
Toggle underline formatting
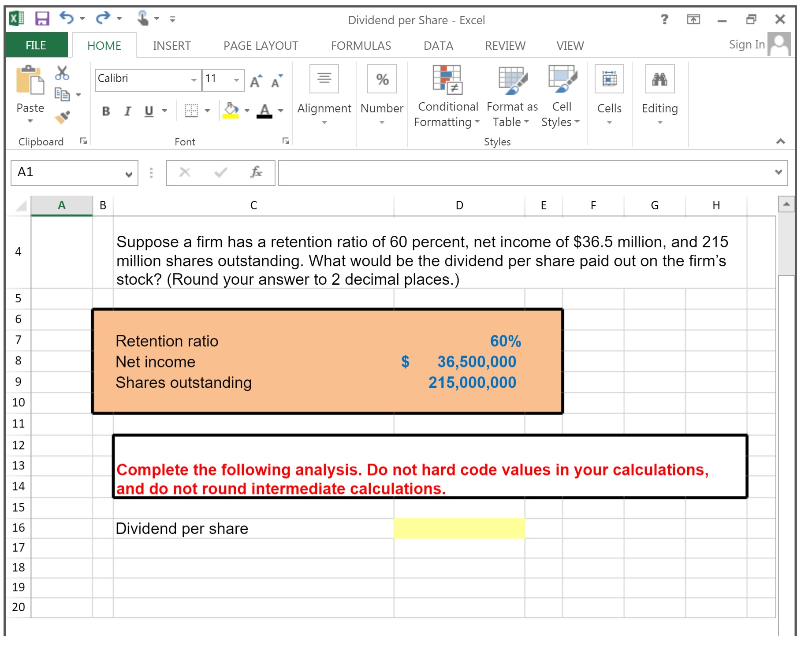tap(149, 112)
